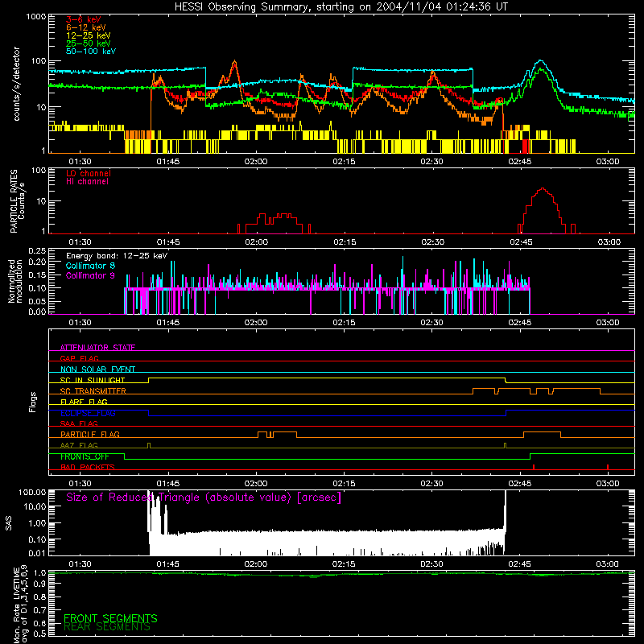Click the 'Energy band: 12-25 keV' label
Screen dimensions: 644x644
(117, 256)
